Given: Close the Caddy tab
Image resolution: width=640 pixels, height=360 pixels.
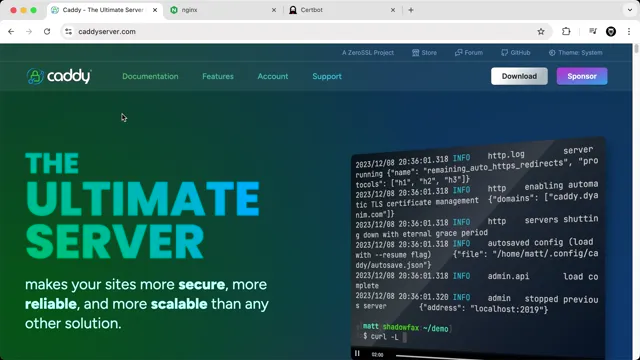Looking at the screenshot, I should click(x=155, y=10).
